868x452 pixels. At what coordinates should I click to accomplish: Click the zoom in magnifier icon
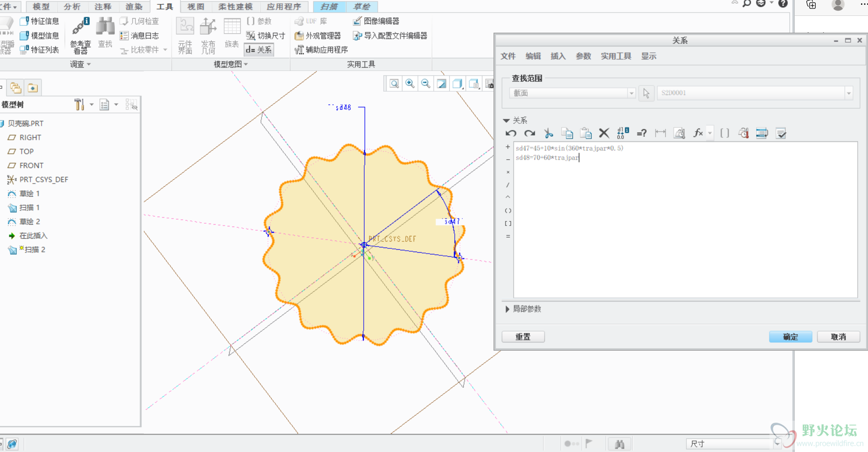point(410,84)
